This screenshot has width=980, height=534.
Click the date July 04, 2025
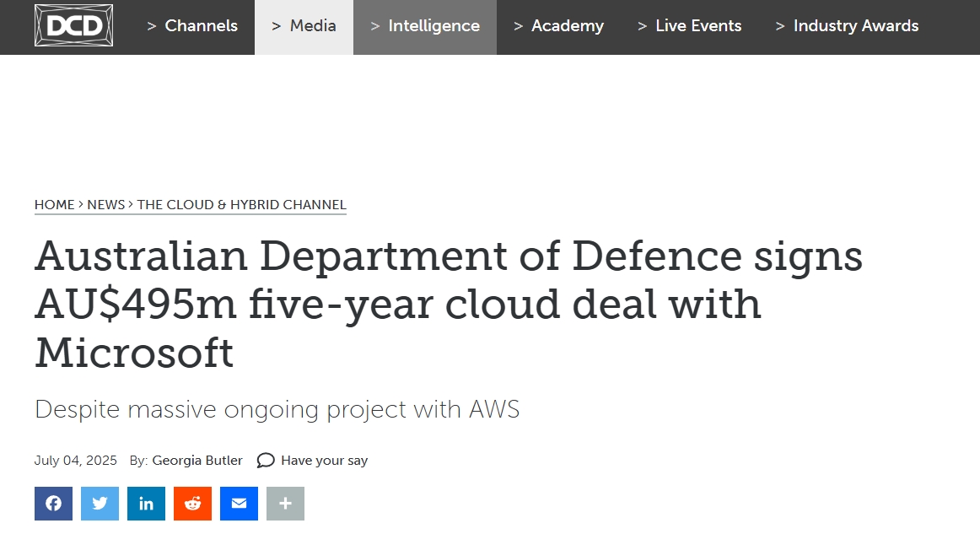(x=76, y=461)
